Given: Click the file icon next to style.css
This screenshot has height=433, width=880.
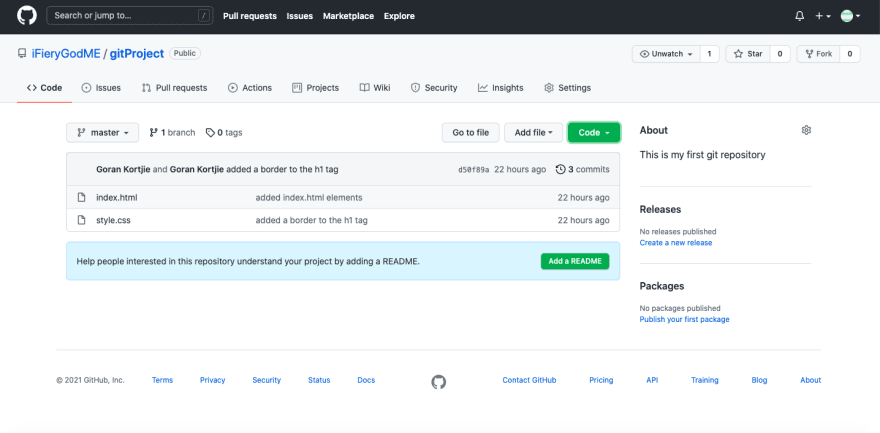Looking at the screenshot, I should pyautogui.click(x=81, y=220).
